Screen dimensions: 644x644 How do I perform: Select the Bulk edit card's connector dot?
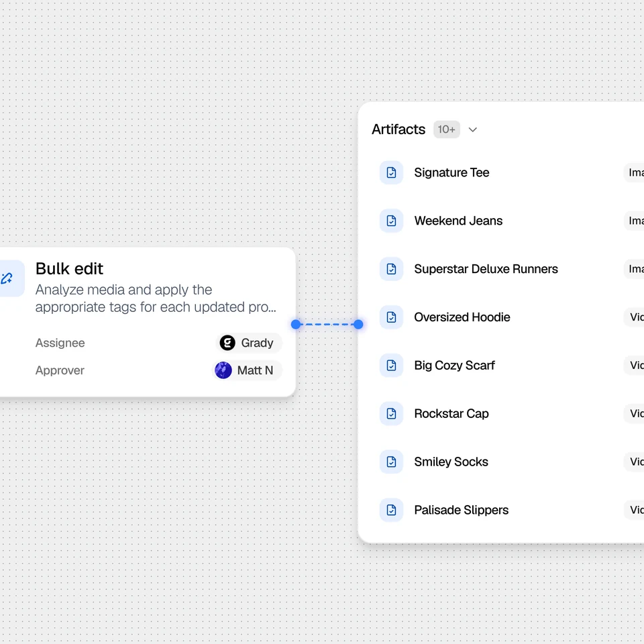[296, 325]
